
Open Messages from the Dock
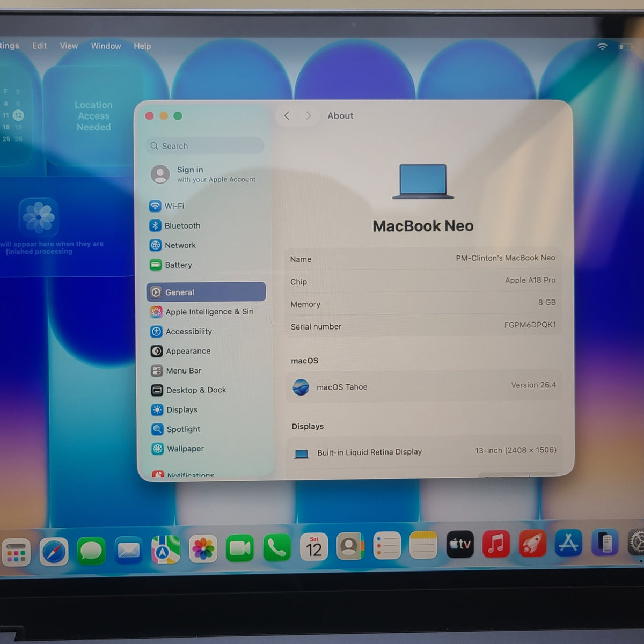[91, 551]
